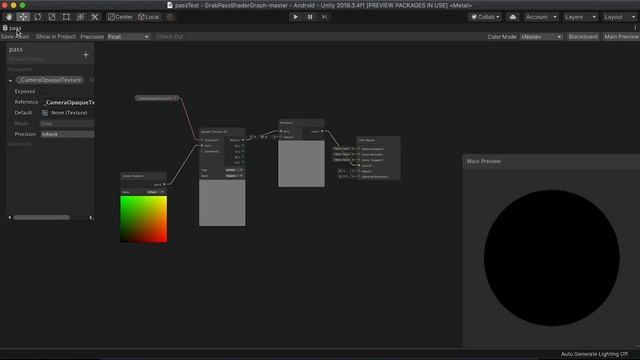Image resolution: width=640 pixels, height=360 pixels.
Task: Select the Rotate tool
Action: [x=38, y=17]
